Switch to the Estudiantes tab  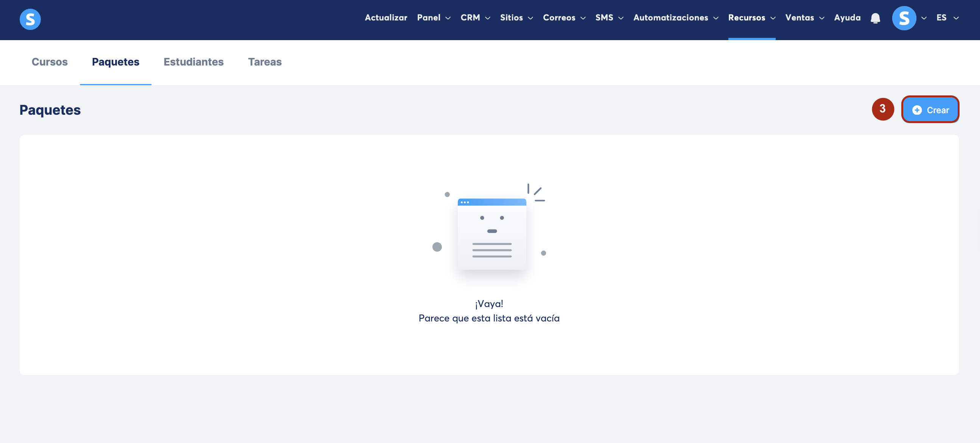click(193, 62)
